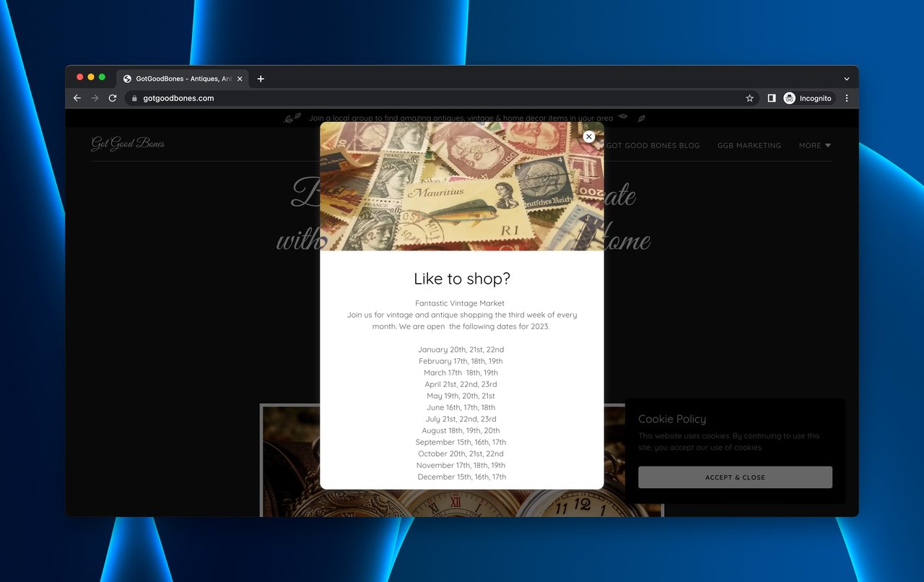Click the Cookie Policy heading
Screen dimensions: 924x582
(672, 419)
